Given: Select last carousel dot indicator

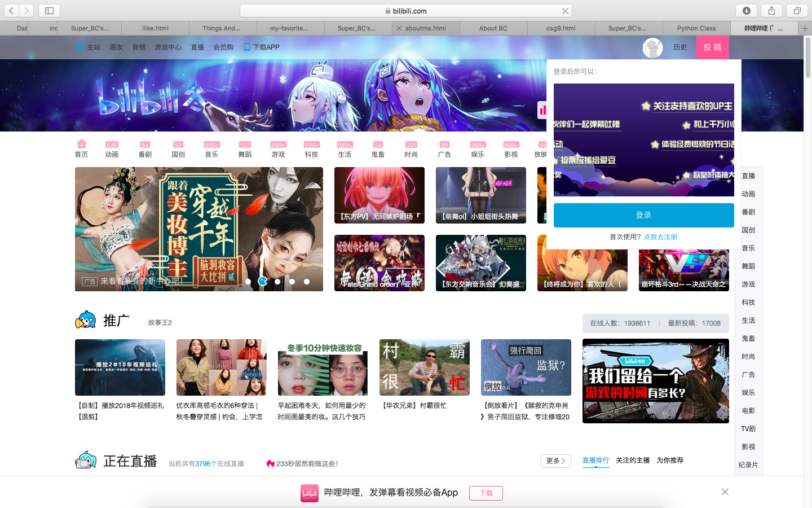Looking at the screenshot, I should pos(307,281).
